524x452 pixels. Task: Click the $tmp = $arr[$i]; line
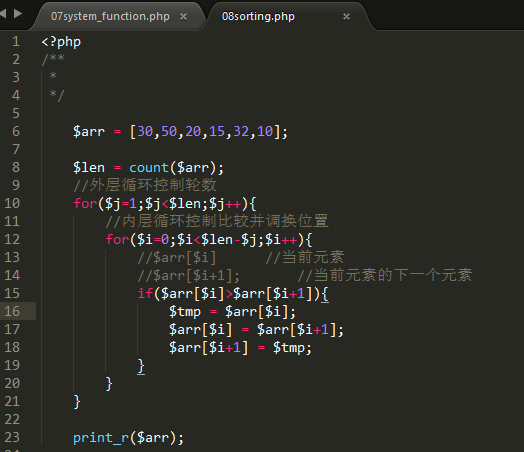232,312
